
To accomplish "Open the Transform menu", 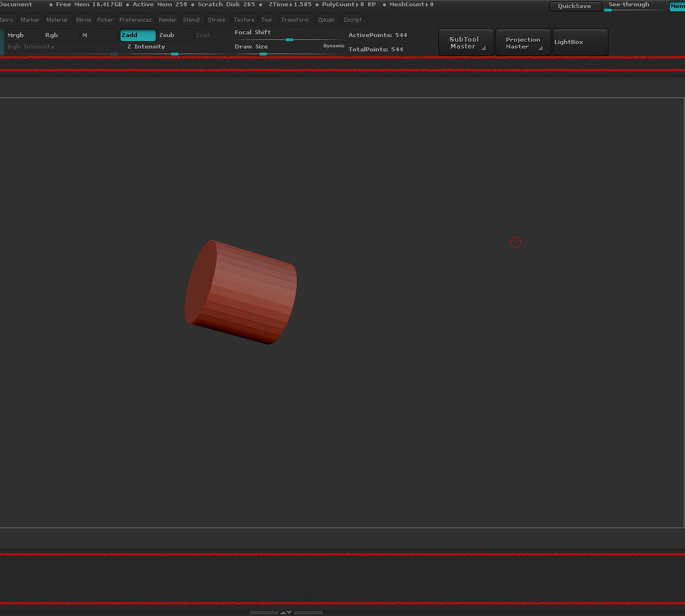I will [295, 20].
